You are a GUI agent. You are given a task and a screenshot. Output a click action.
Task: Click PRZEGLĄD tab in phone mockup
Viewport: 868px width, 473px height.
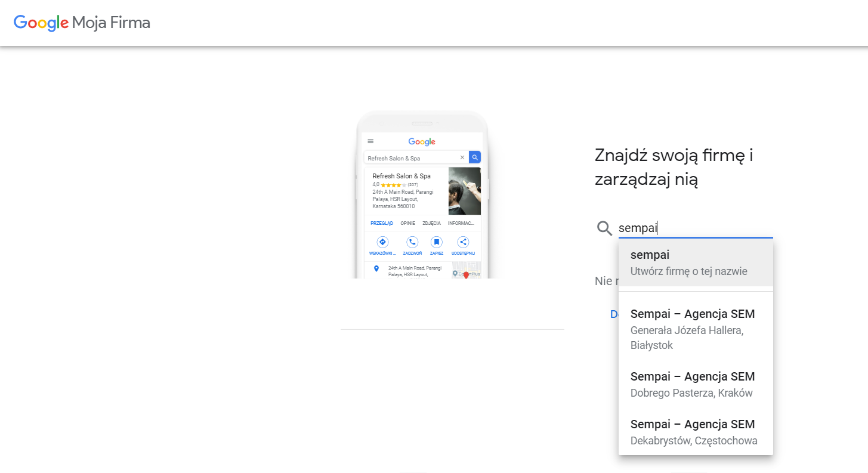[x=382, y=223]
